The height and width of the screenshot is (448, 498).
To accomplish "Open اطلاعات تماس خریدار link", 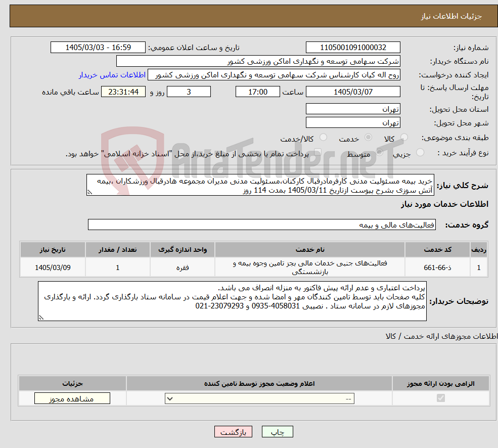I will click(112, 75).
